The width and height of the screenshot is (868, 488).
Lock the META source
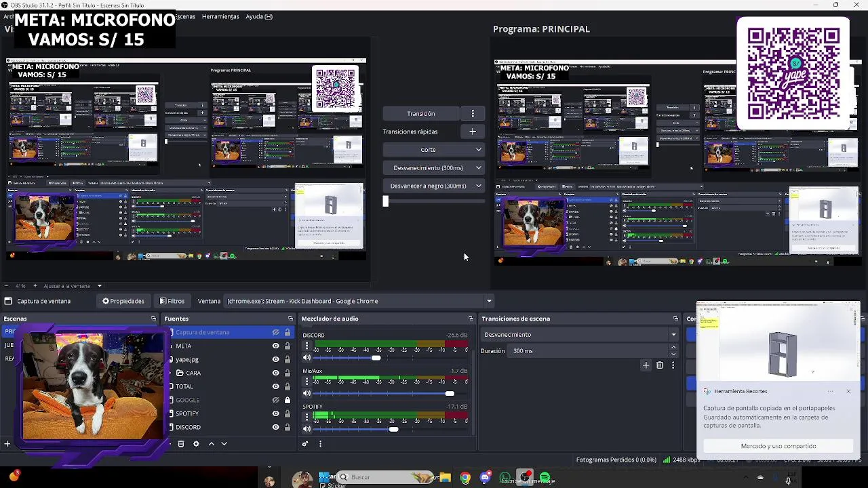pyautogui.click(x=288, y=346)
